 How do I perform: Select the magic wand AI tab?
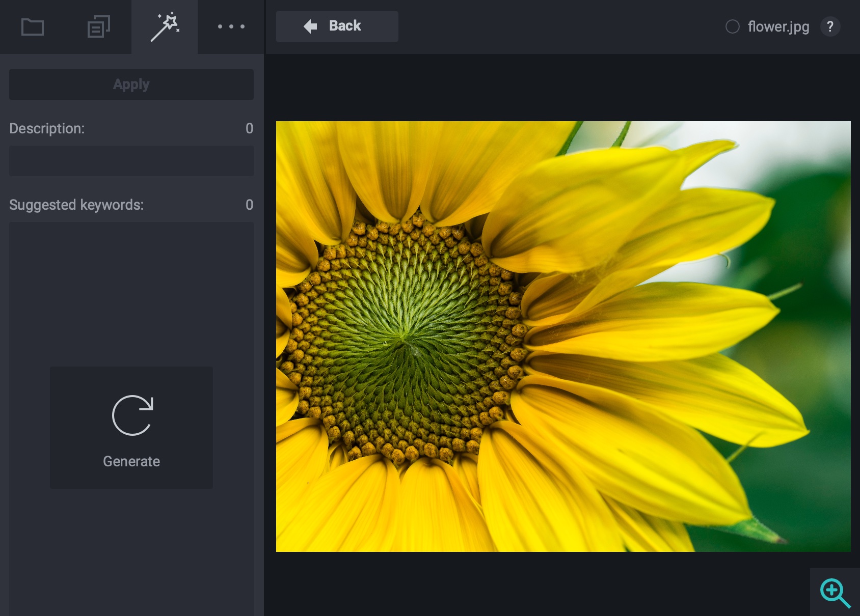[165, 27]
